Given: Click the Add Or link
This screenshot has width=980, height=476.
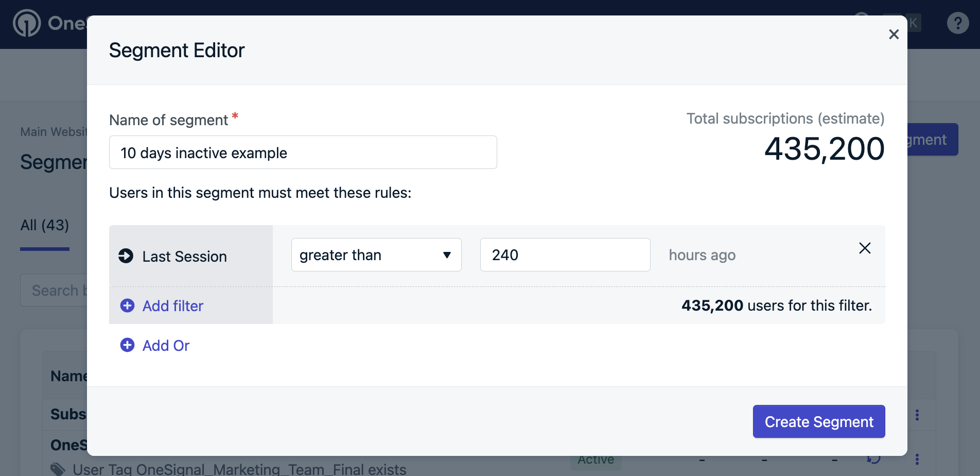Looking at the screenshot, I should tap(166, 346).
